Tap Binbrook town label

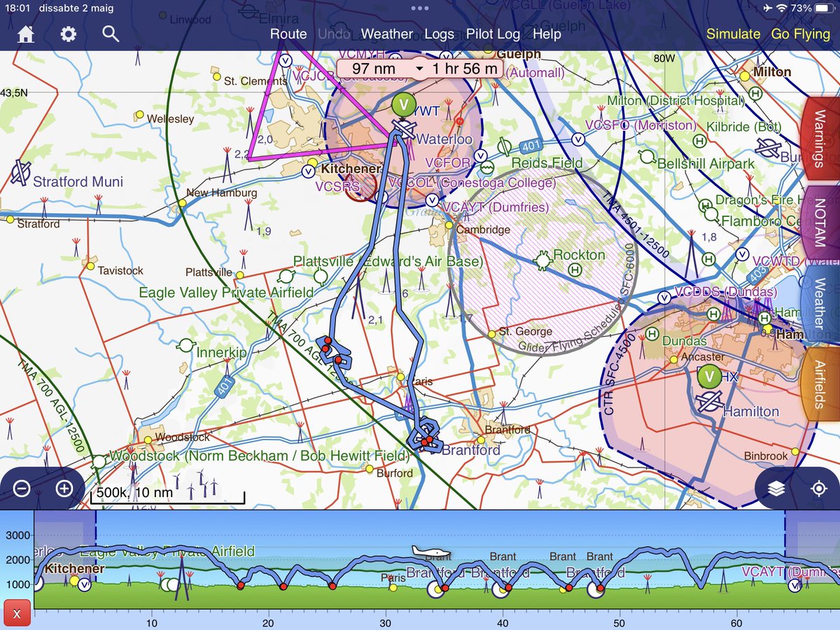(766, 456)
